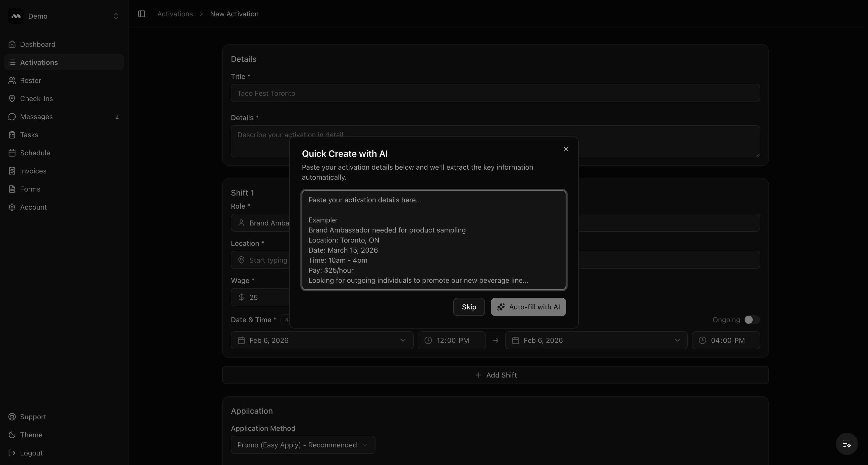Switch the app Theme
Screen dimensions: 868x465
pos(31,435)
